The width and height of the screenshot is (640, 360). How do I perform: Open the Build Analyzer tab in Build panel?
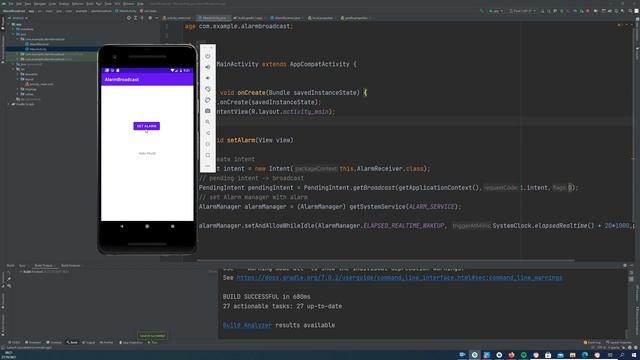70,266
